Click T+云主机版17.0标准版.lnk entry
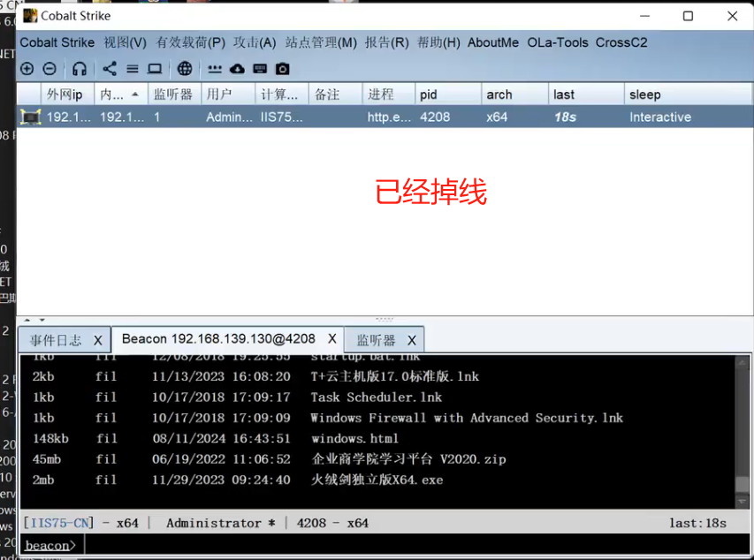Screen dimensions: 754x560 coord(395,376)
